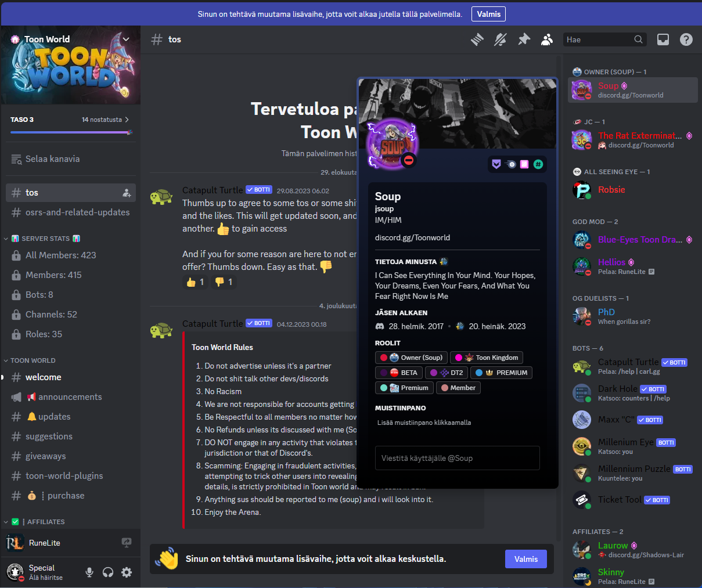
Task: Click the PREMIUM role chip
Action: tap(501, 373)
